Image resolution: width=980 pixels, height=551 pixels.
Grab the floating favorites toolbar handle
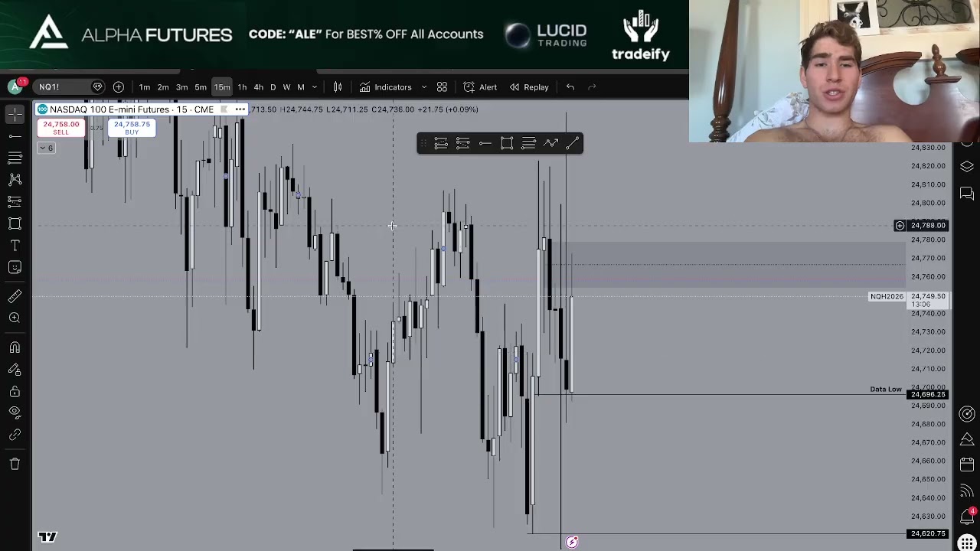click(423, 143)
